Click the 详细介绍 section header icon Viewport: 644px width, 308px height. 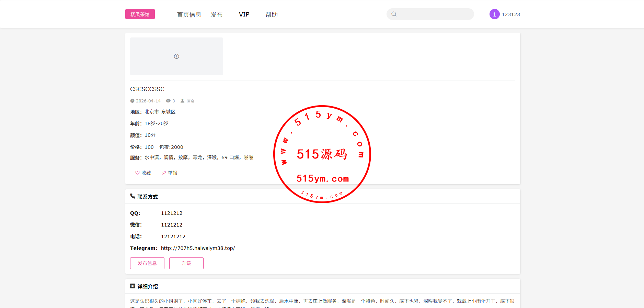(133, 286)
